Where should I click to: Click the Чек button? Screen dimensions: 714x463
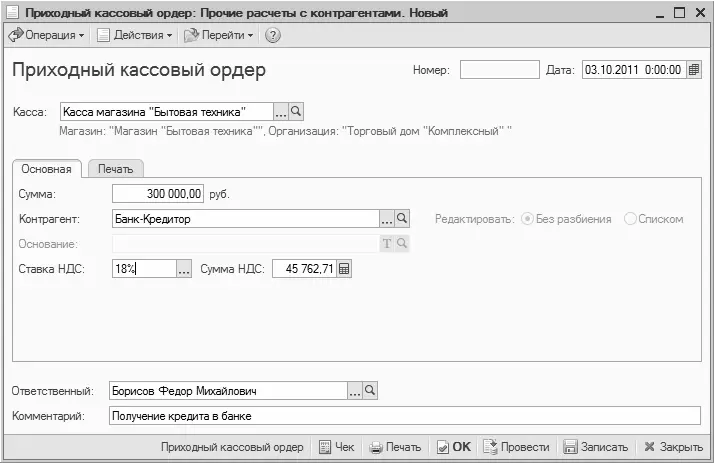337,447
